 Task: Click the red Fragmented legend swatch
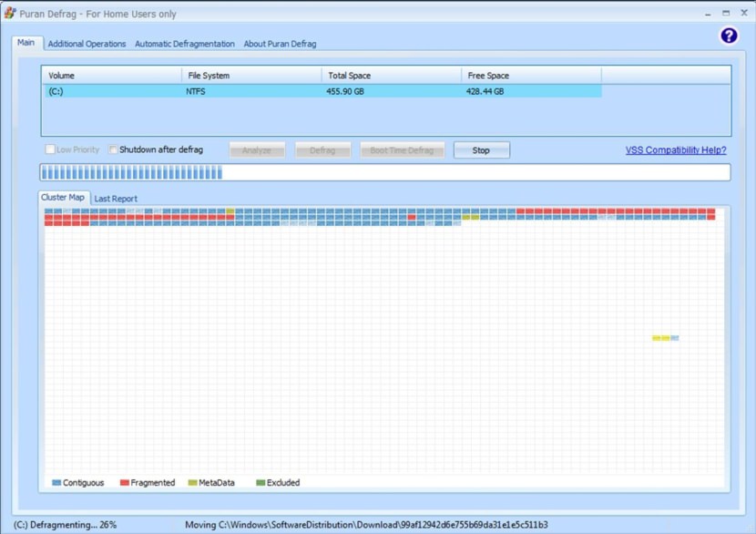click(125, 483)
